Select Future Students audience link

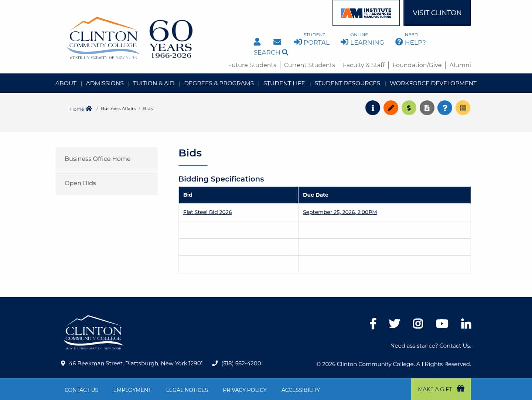pos(252,65)
